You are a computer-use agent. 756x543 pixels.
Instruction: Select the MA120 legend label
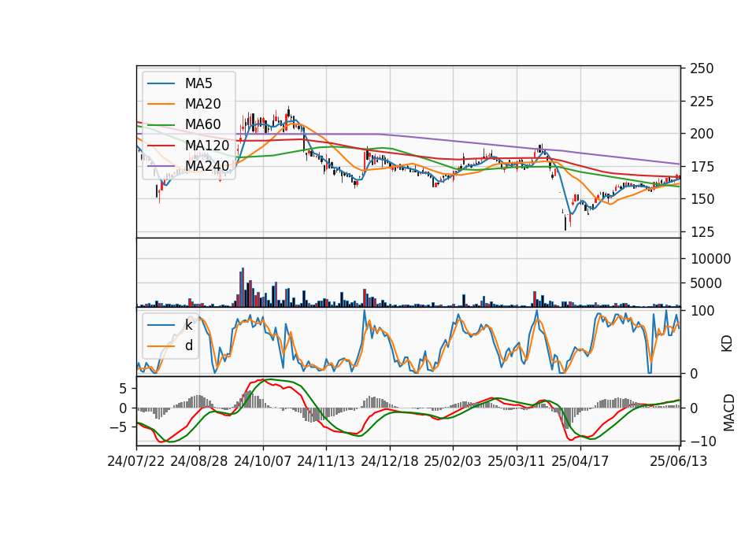(207, 145)
